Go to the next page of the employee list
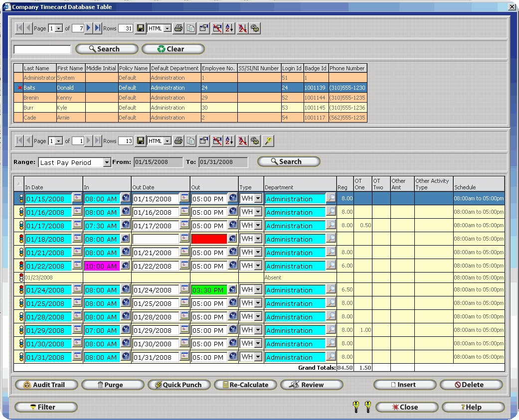 tap(89, 28)
